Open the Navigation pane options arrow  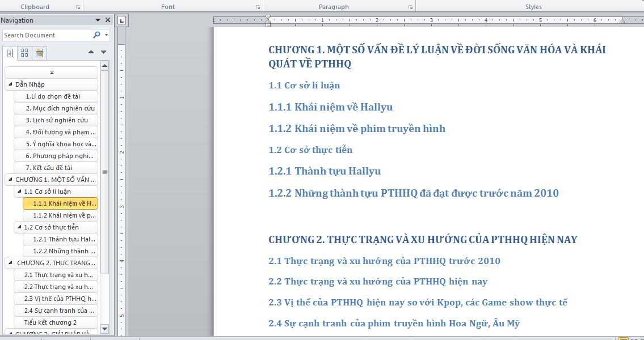point(98,20)
